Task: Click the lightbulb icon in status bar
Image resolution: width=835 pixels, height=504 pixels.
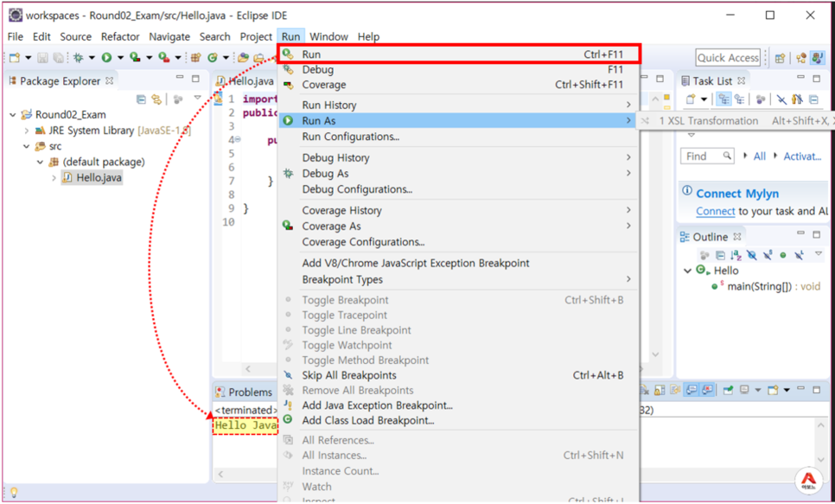Action: [15, 492]
